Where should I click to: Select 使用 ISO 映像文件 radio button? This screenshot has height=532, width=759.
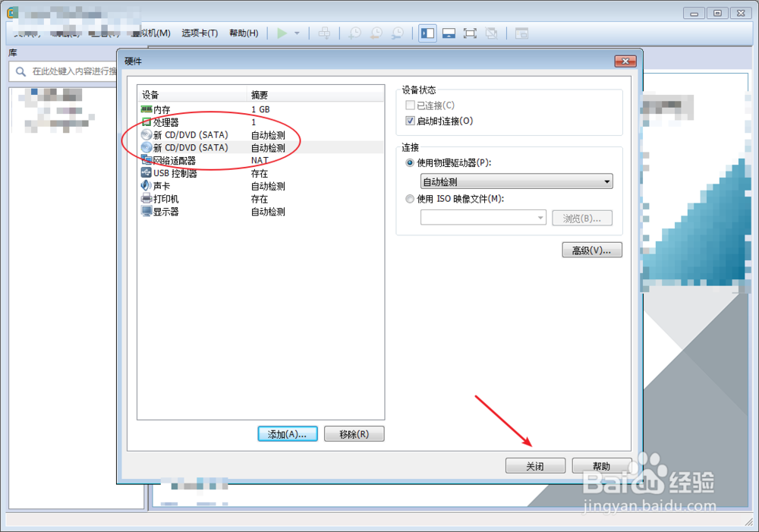[x=410, y=199]
